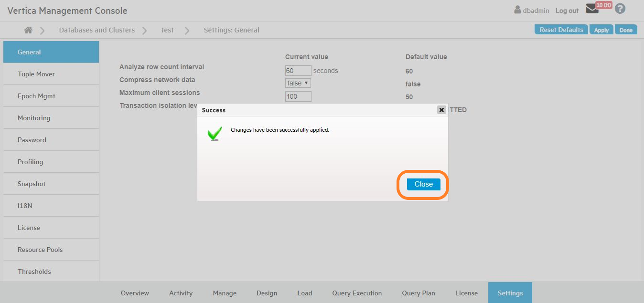Navigate to Databases and Clusters breadcrumb
The width and height of the screenshot is (644, 303).
(x=97, y=30)
